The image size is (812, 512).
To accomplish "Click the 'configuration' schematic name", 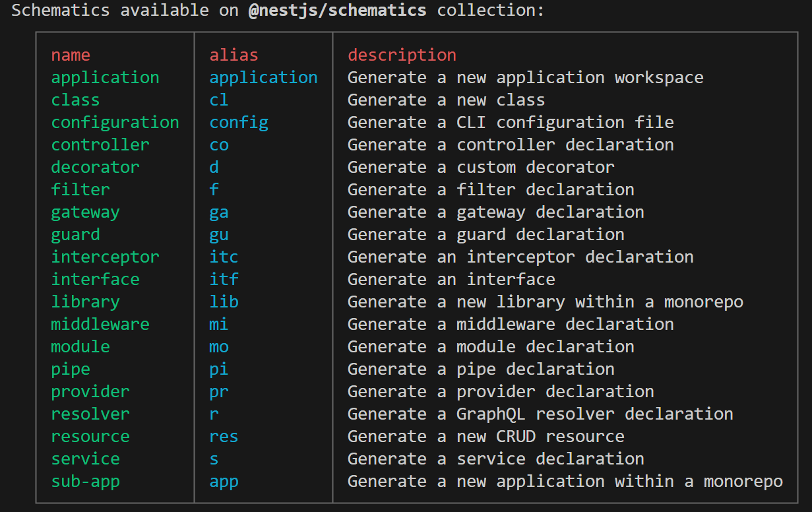I will coord(115,123).
